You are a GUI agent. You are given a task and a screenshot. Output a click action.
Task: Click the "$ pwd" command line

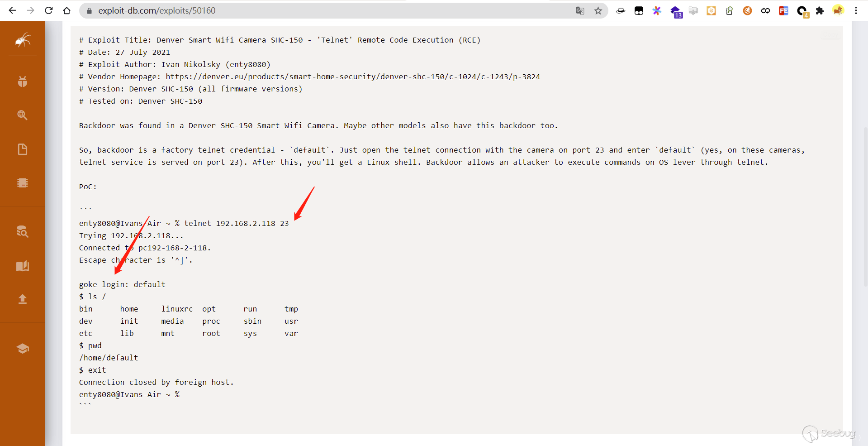pos(90,345)
